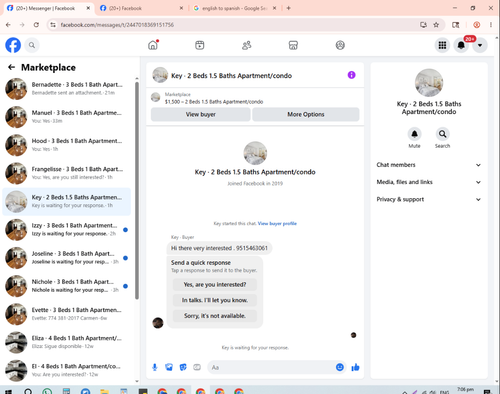
Task: Open Bernadette 3 Beds 1 Bath conversation
Action: [x=67, y=89]
